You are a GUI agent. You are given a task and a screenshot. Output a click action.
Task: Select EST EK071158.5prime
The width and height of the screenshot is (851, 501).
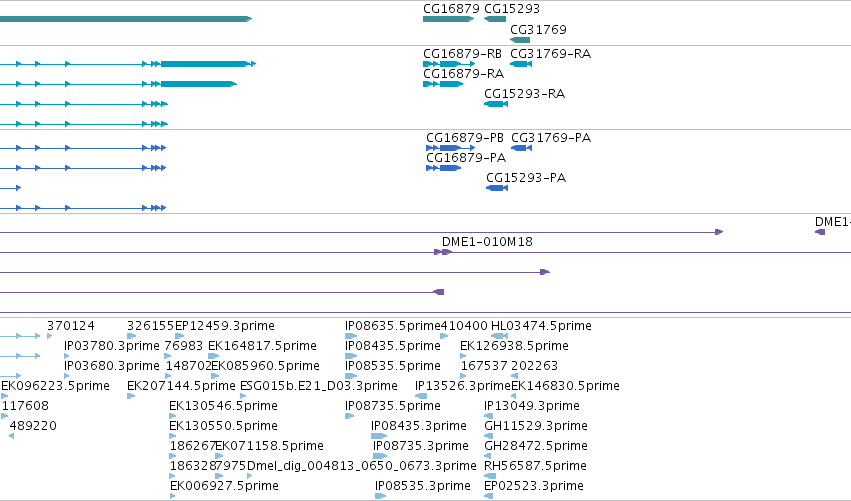click(x=270, y=447)
